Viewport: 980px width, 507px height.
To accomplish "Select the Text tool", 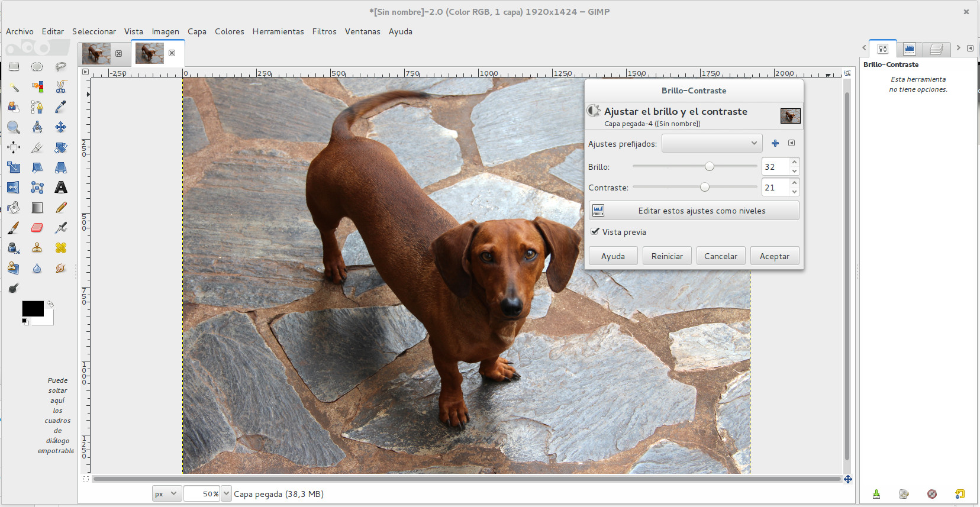I will point(61,188).
